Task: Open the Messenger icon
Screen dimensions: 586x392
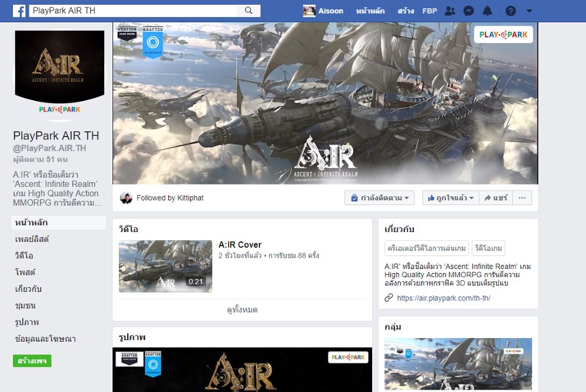Action: (468, 11)
